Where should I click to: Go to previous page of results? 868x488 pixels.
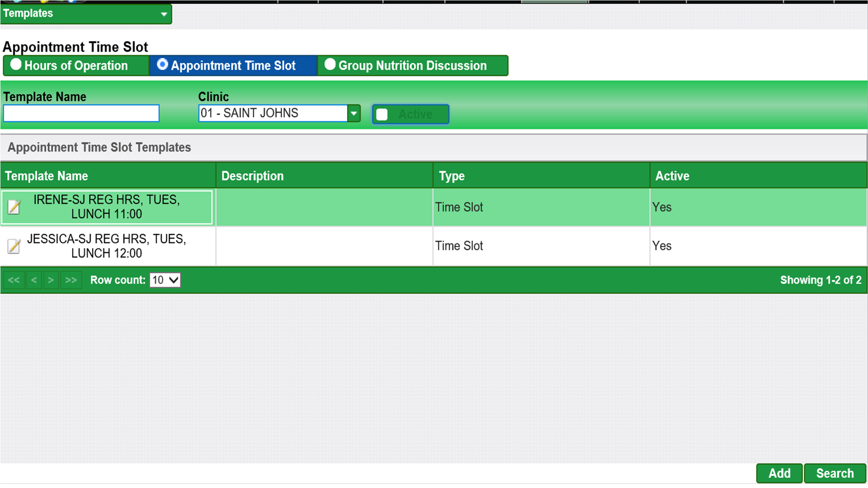point(34,280)
